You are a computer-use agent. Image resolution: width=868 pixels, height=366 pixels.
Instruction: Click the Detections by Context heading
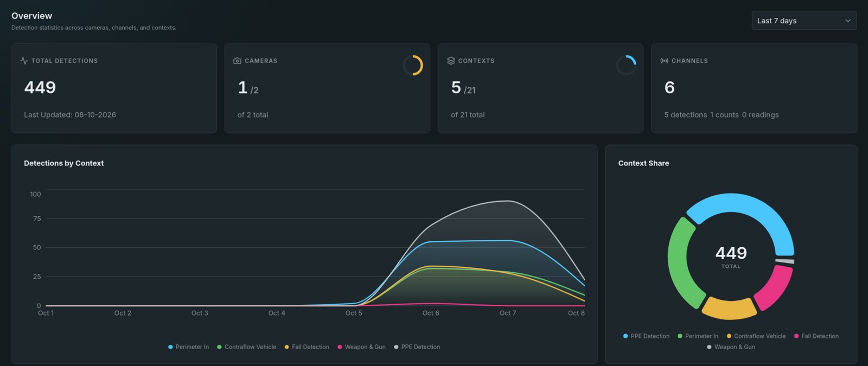tap(63, 163)
